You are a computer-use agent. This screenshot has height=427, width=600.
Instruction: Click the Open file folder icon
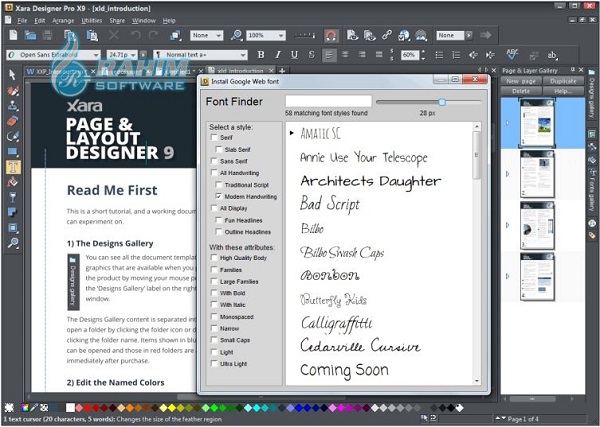(x=30, y=35)
